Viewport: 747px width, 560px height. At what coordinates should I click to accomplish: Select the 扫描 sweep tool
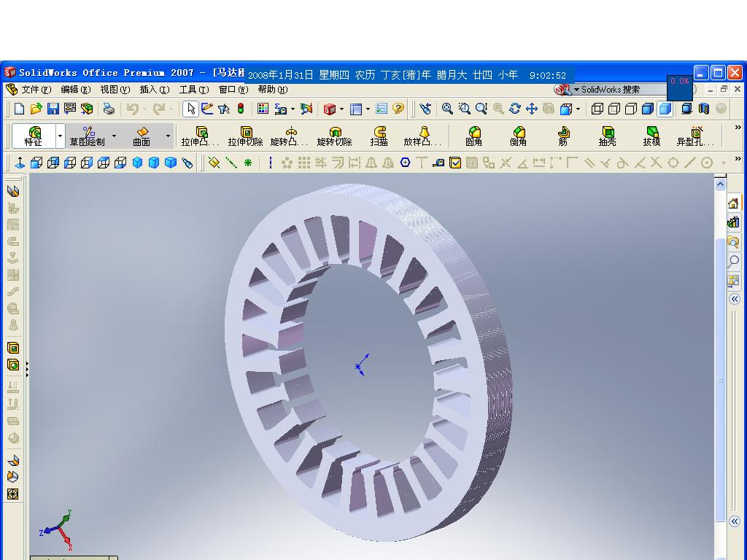pyautogui.click(x=378, y=136)
